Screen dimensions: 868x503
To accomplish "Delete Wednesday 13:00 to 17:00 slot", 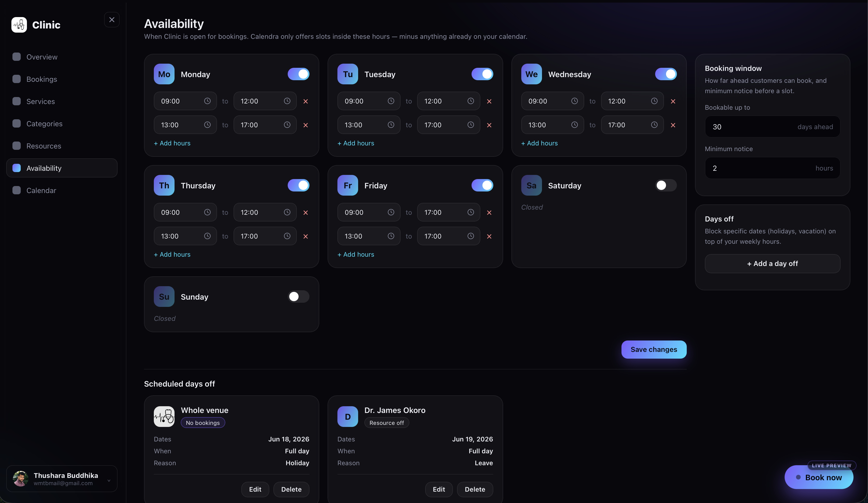I will point(673,125).
